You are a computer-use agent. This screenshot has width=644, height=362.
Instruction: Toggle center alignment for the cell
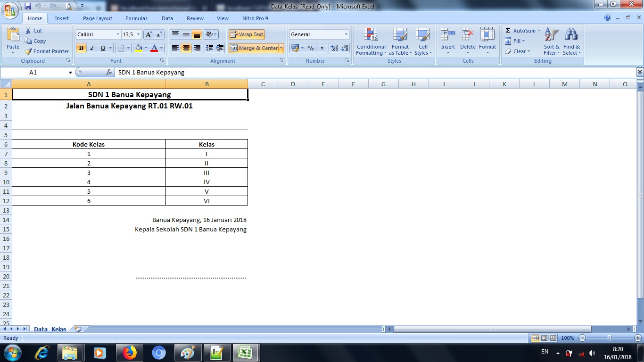click(x=186, y=48)
